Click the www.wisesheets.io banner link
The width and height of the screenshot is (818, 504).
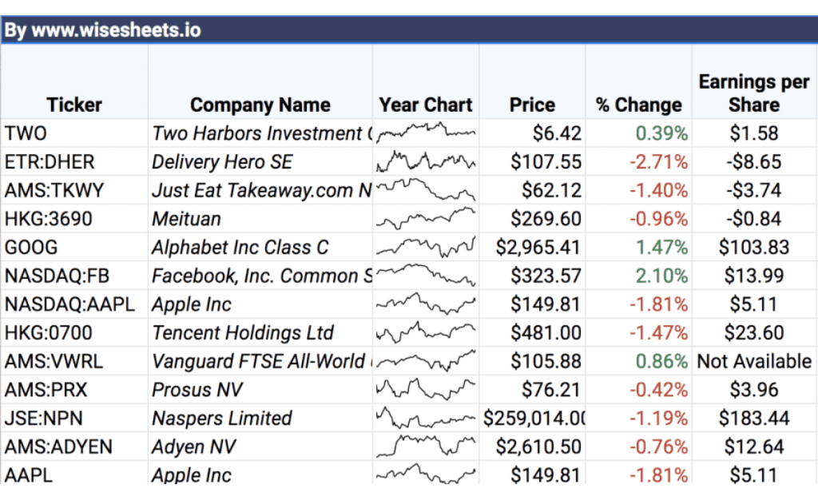(x=102, y=30)
